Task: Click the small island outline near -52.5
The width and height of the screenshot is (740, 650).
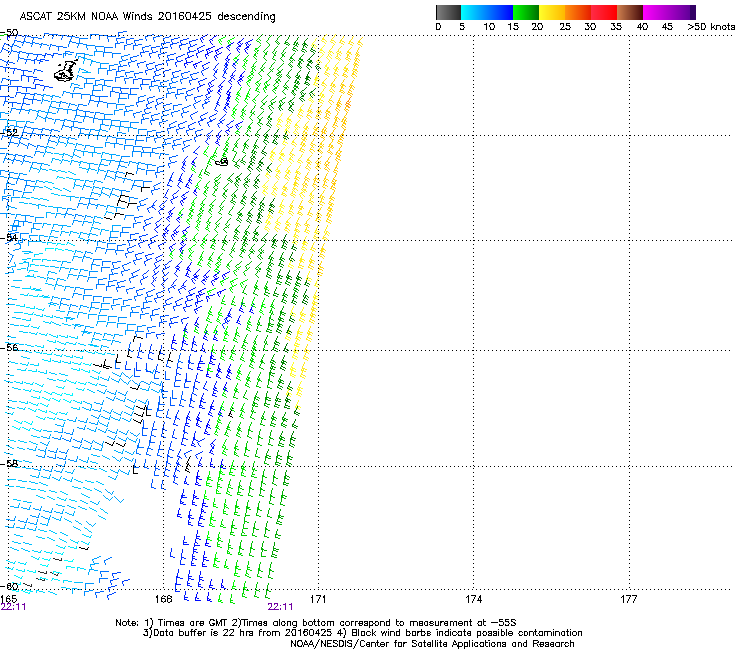Action: click(222, 162)
